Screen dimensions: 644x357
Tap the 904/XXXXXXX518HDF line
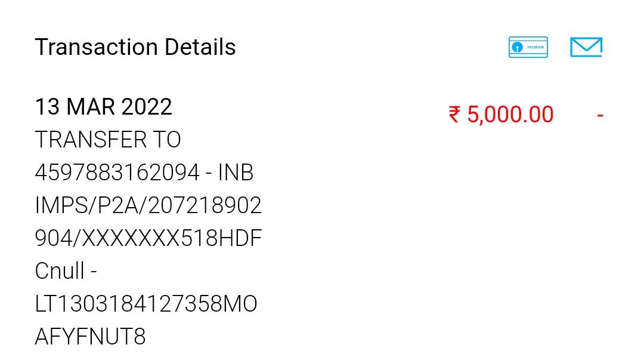(148, 239)
